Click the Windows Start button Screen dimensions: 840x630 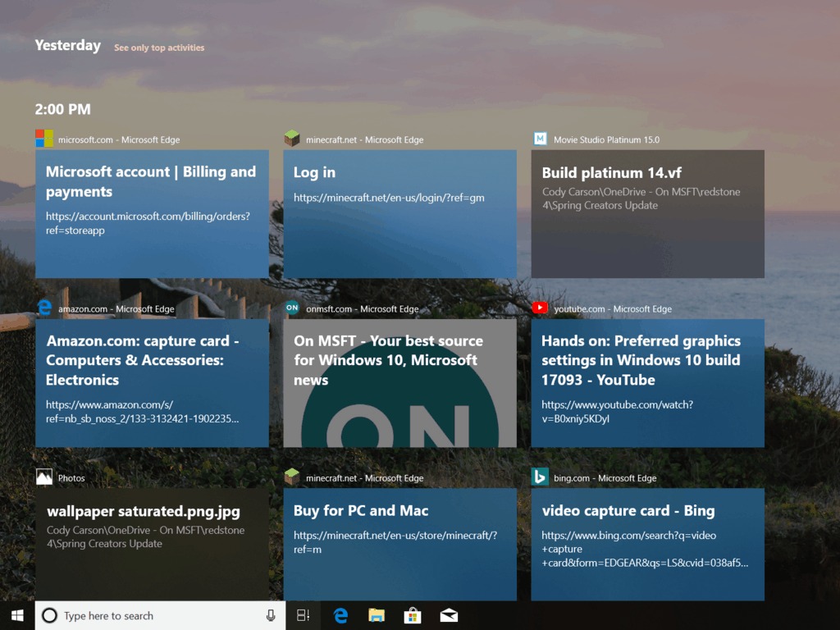pos(17,615)
